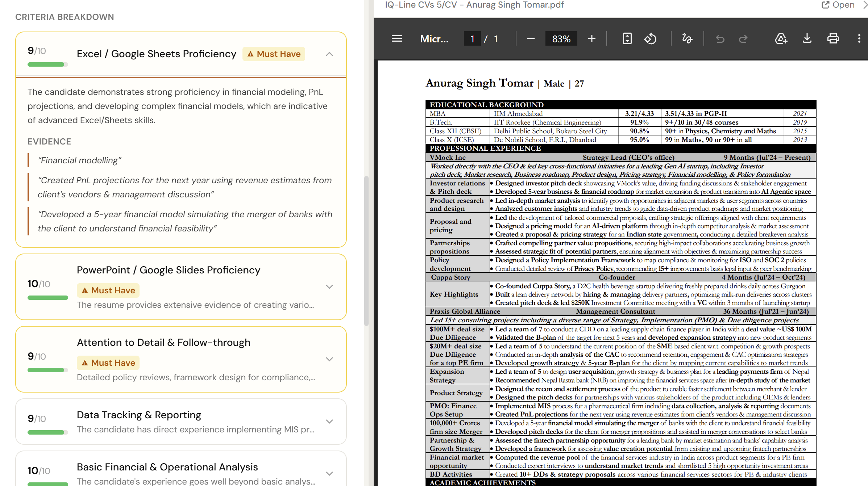Click the 9/10 score bar for Data Tracking

47,432
